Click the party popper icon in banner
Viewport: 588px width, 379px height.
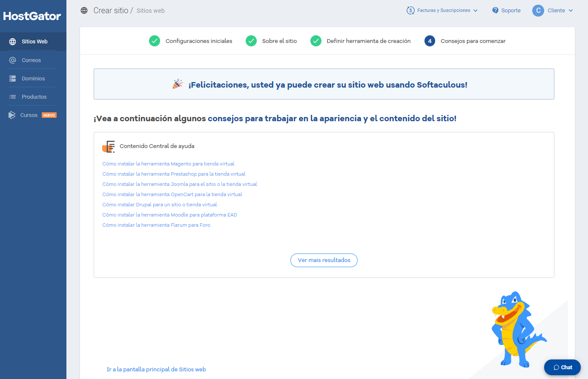pyautogui.click(x=178, y=84)
